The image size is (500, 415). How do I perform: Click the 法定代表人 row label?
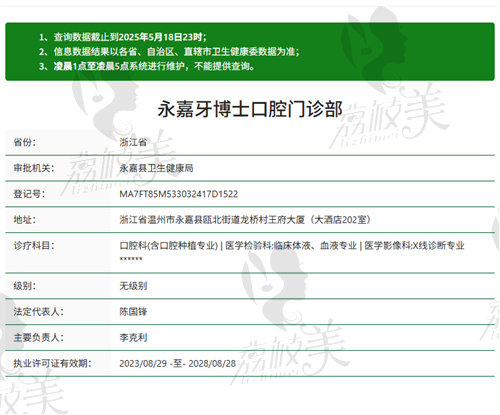38,312
